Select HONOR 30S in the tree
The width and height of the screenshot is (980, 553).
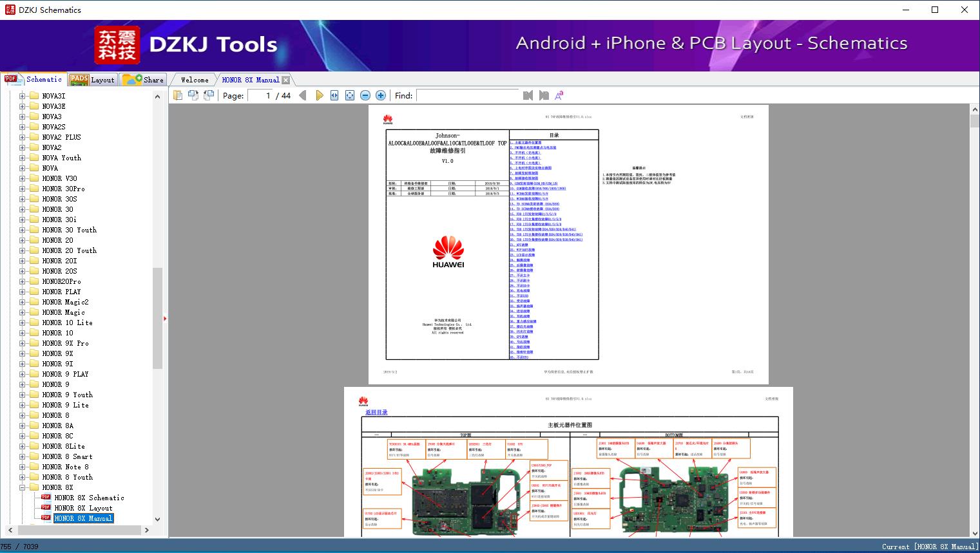(59, 199)
